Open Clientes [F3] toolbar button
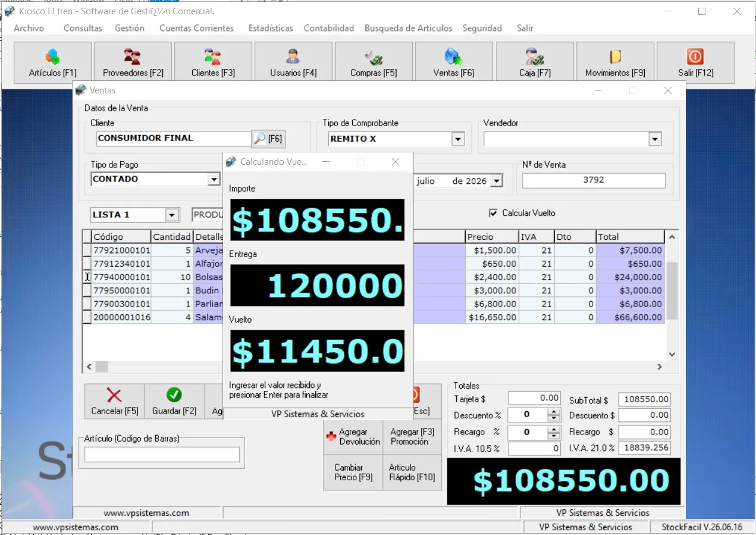Image resolution: width=756 pixels, height=535 pixels. (213, 62)
